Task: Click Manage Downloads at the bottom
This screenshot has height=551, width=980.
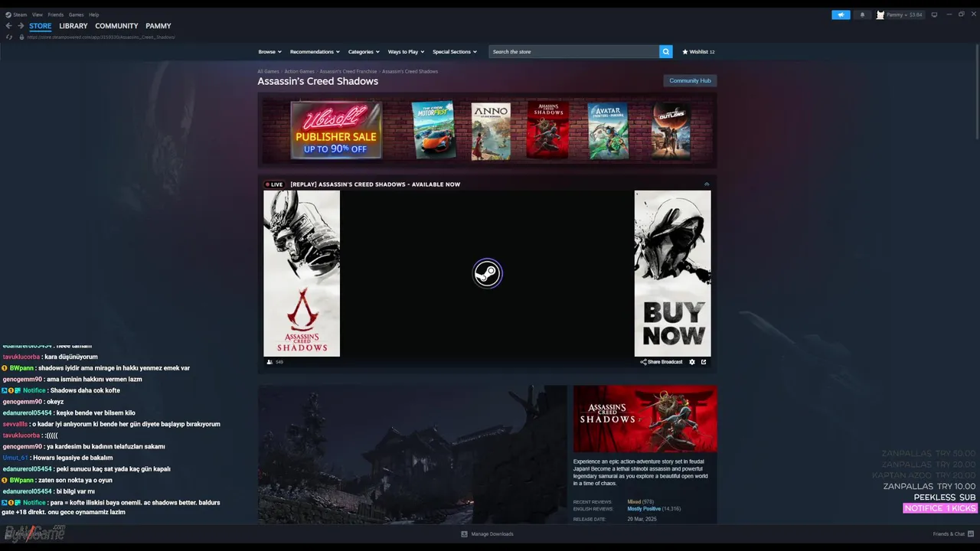Action: click(492, 533)
